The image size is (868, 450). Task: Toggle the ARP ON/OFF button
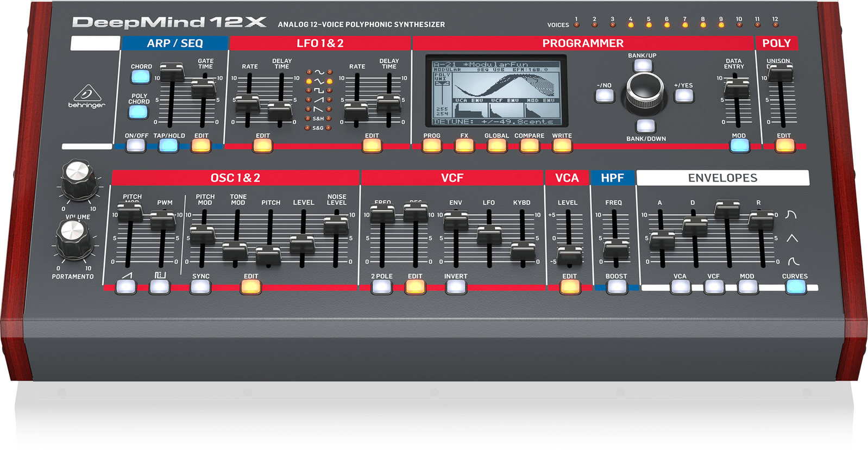[136, 146]
